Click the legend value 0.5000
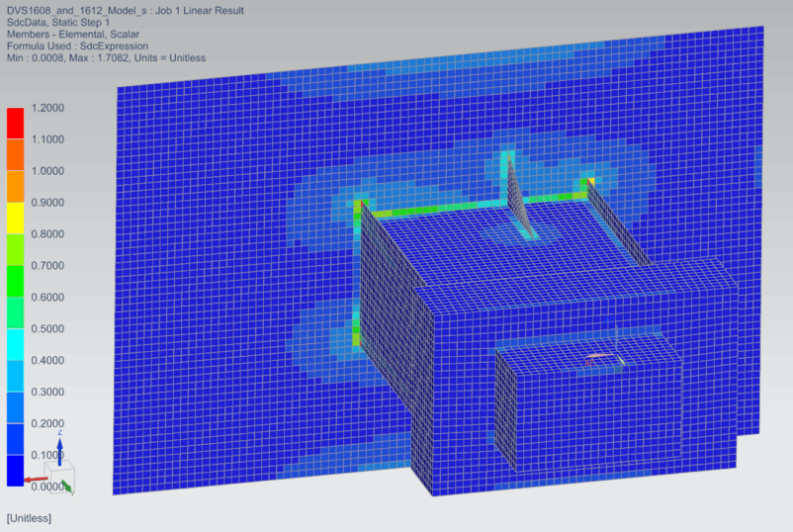793x532 pixels. click(x=47, y=328)
